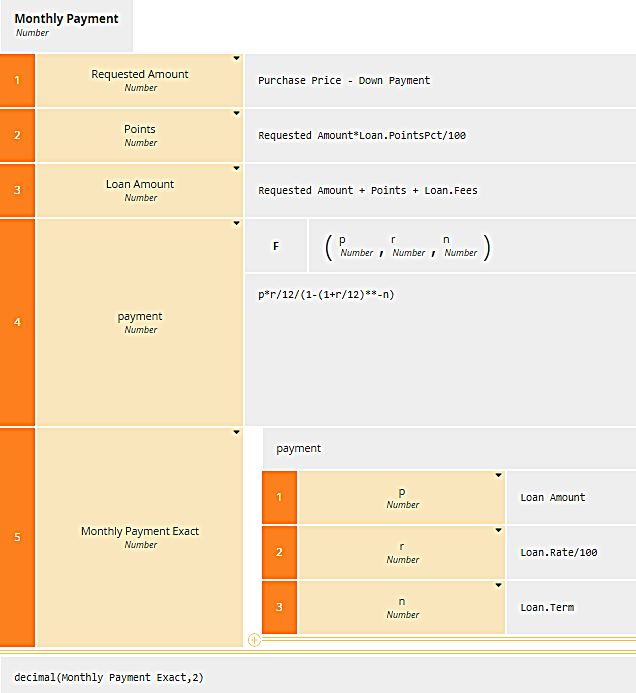This screenshot has width=636, height=693.
Task: Click the F function kind marker
Action: coord(276,246)
